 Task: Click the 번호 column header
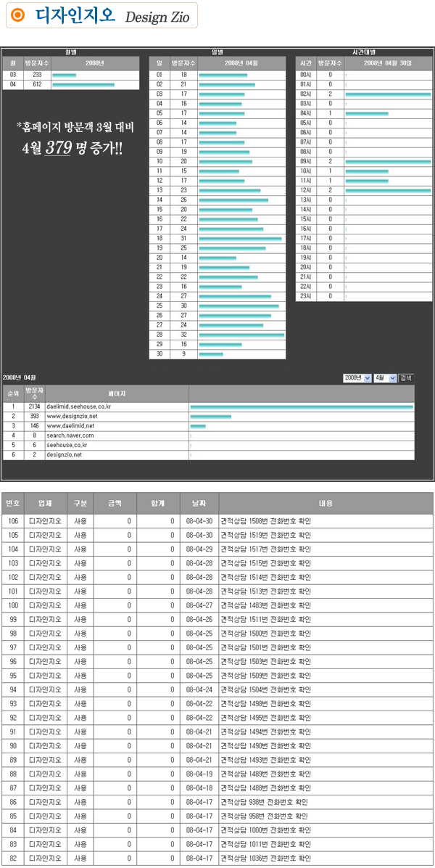(x=13, y=503)
